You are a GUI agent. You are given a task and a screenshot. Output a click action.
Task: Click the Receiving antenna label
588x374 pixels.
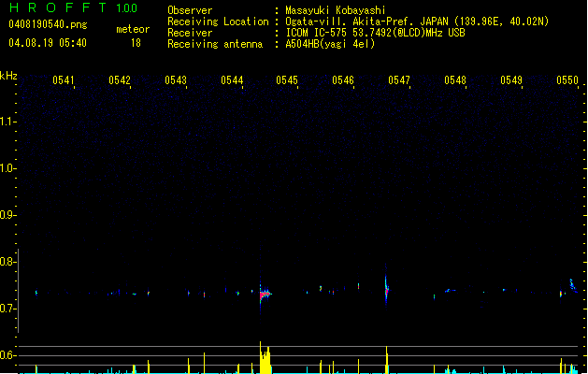[x=215, y=44]
